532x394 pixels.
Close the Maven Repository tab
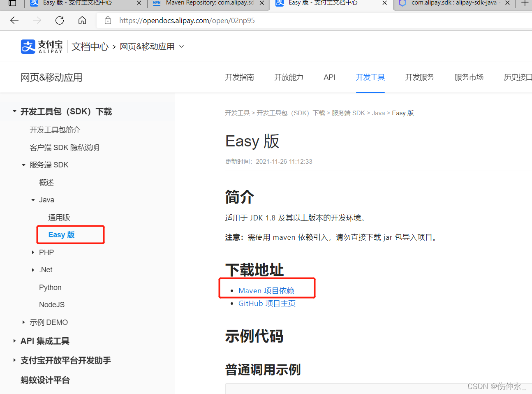click(261, 3)
